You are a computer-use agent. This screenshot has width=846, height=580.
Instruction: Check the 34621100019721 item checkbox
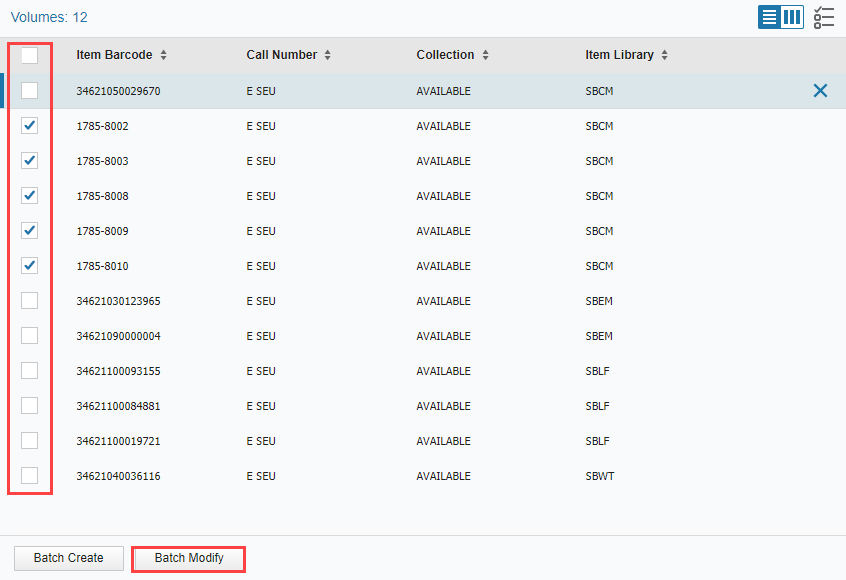tap(30, 440)
